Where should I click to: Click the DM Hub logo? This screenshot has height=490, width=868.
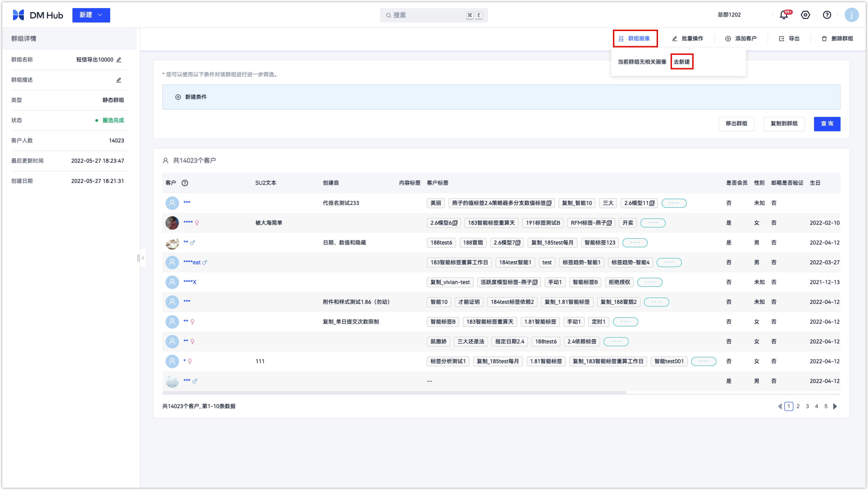point(38,15)
